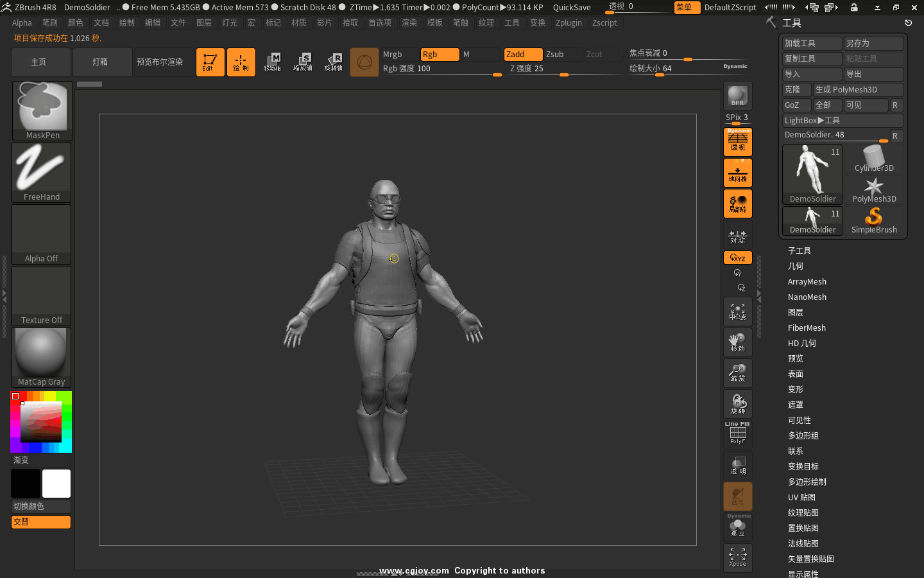
Task: Toggle the Edit mode button
Action: (x=210, y=62)
